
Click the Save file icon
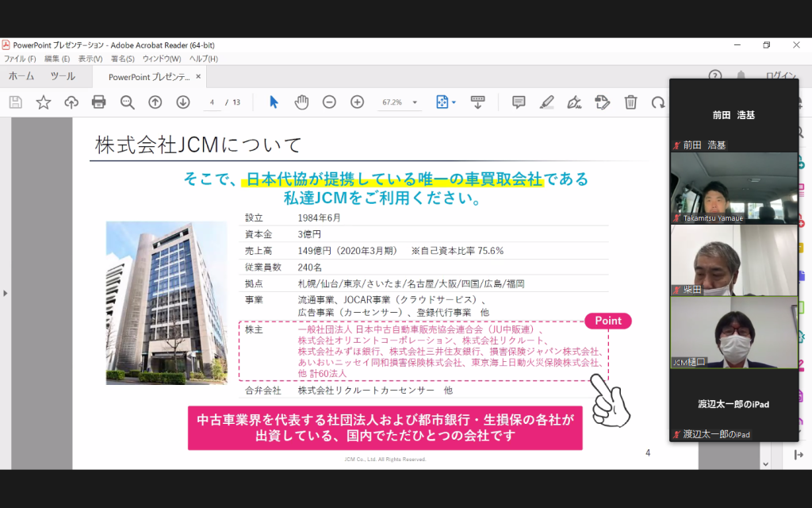point(16,102)
